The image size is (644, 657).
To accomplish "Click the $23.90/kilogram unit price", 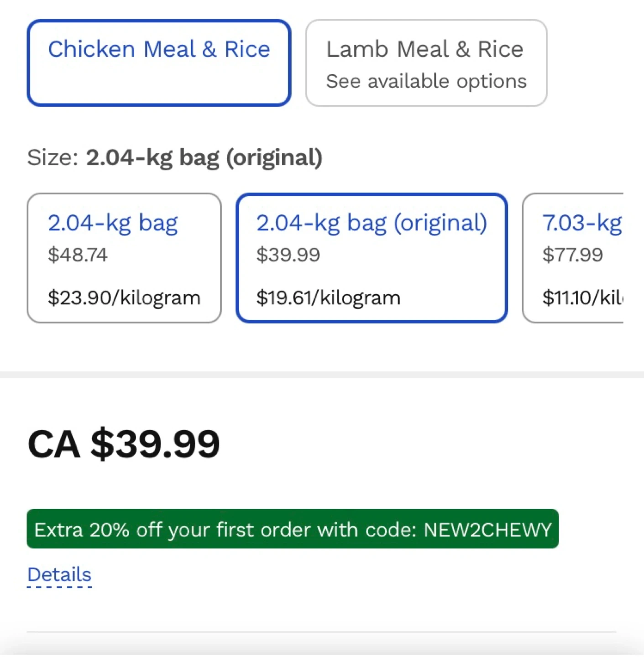I will [124, 298].
